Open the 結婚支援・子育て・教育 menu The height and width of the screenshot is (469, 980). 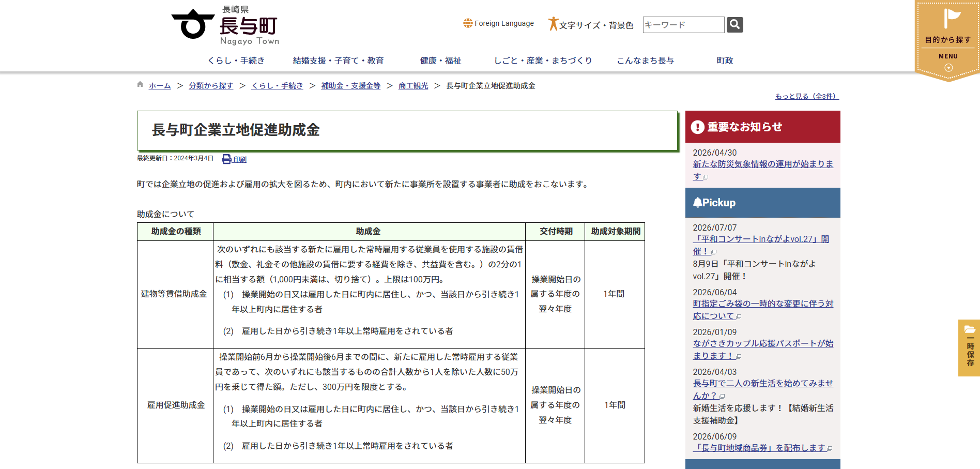click(338, 60)
